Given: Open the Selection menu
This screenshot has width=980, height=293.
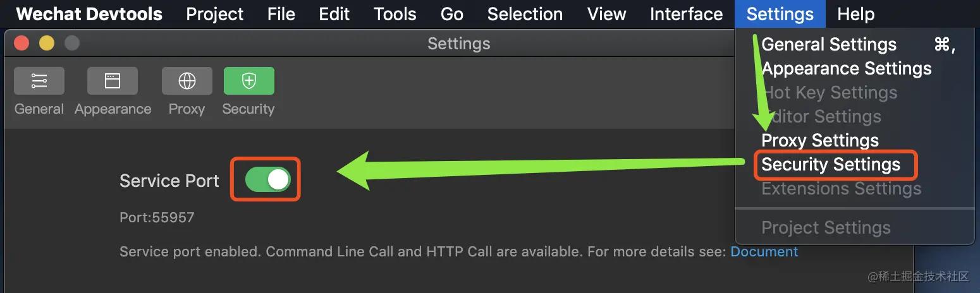Looking at the screenshot, I should [x=525, y=14].
